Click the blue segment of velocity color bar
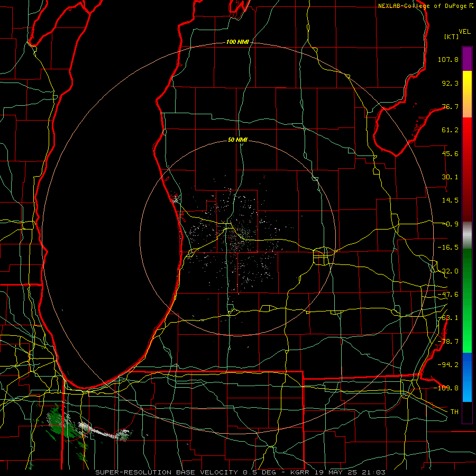 tap(467, 377)
